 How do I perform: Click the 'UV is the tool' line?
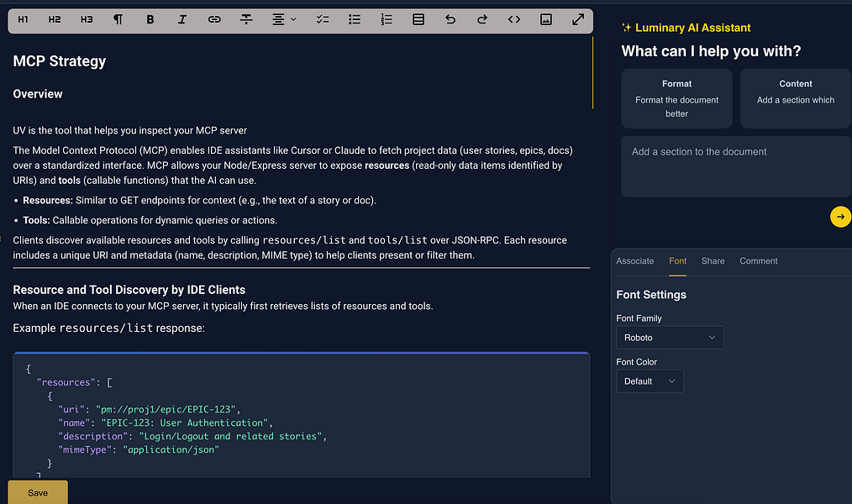[x=130, y=130]
